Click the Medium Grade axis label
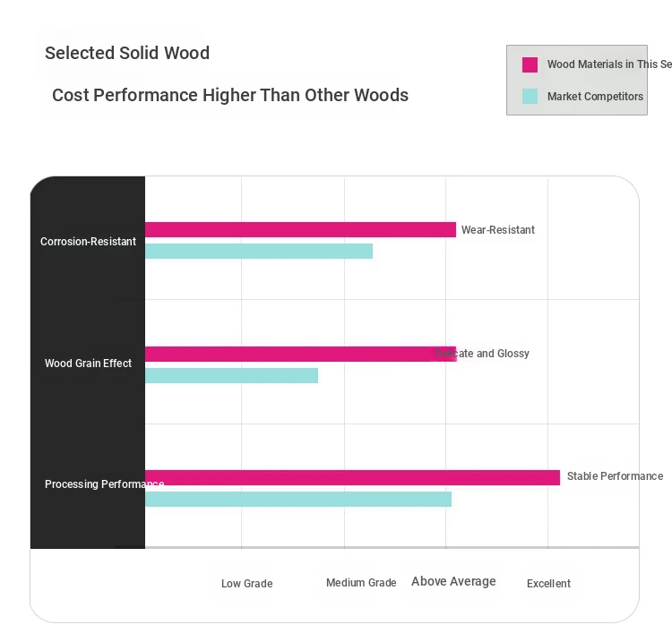The height and width of the screenshot is (642, 672). pyautogui.click(x=361, y=583)
